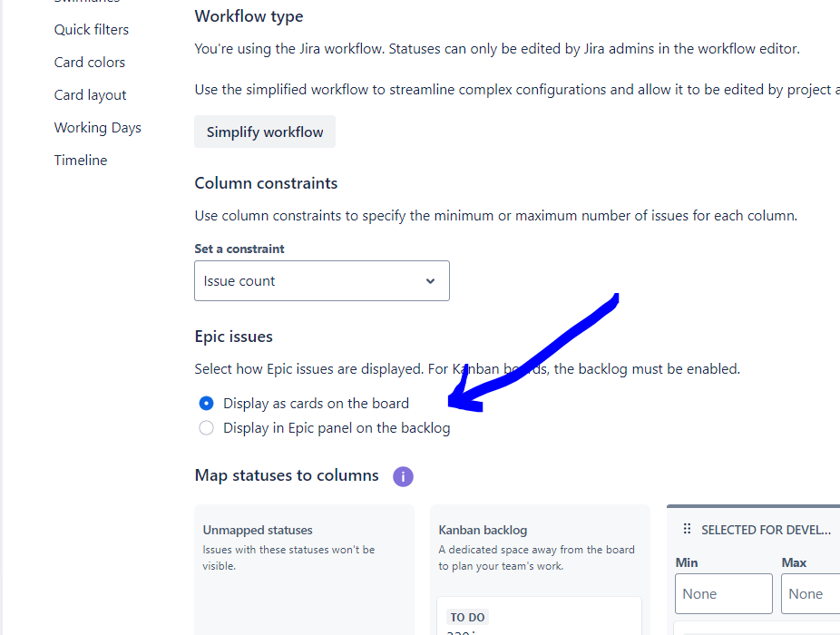Click the Max constraint input field

[x=810, y=594]
